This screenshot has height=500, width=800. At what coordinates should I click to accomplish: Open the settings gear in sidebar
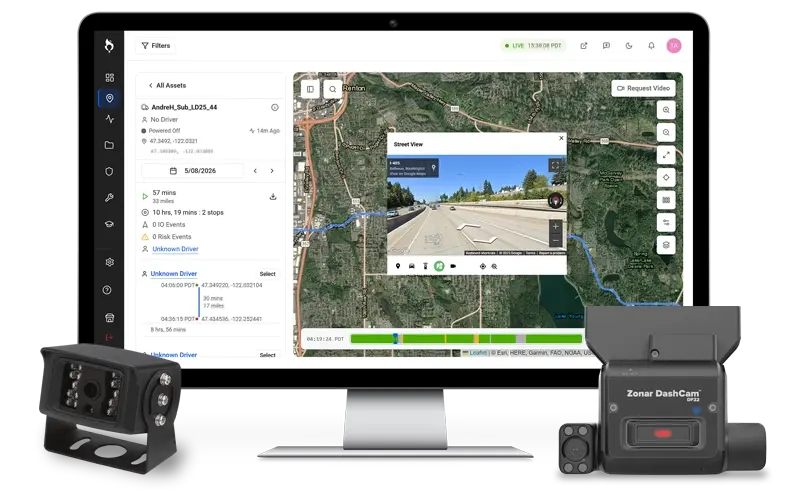[109, 262]
